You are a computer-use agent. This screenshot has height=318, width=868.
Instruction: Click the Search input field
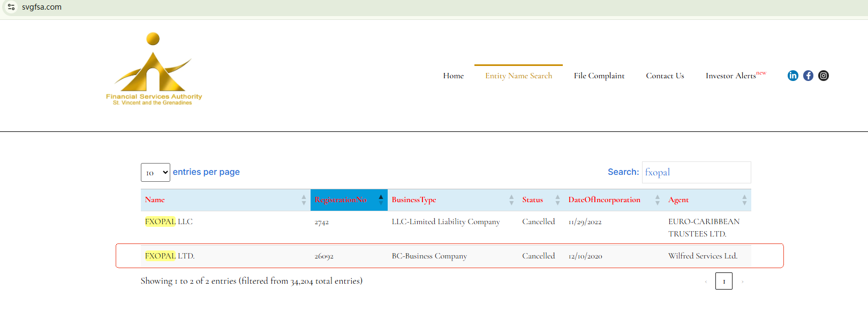coord(696,173)
